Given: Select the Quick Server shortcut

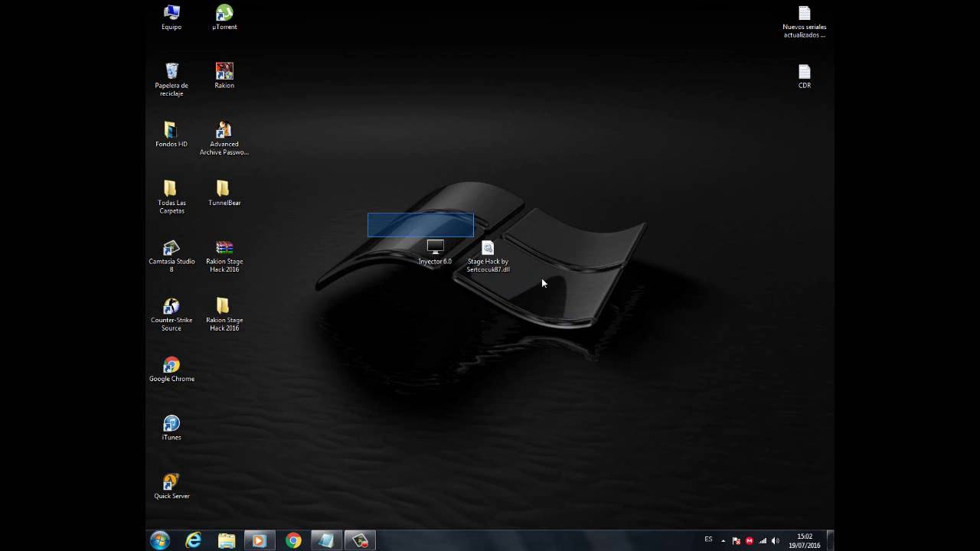Looking at the screenshot, I should coord(171,487).
